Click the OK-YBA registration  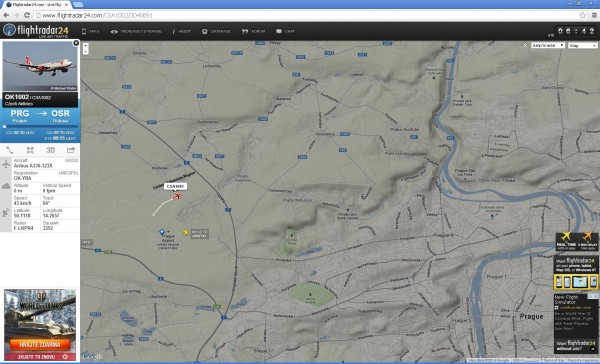pyautogui.click(x=23, y=178)
